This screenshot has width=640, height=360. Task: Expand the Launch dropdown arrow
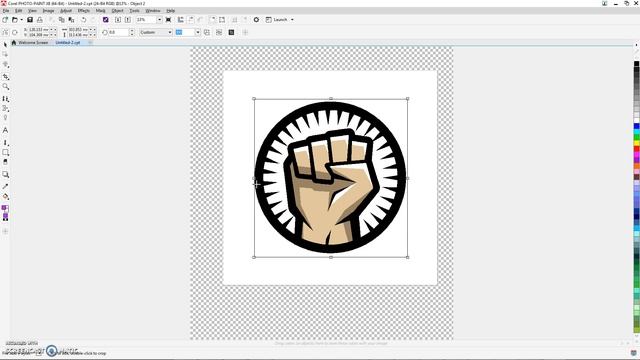pyautogui.click(x=292, y=20)
